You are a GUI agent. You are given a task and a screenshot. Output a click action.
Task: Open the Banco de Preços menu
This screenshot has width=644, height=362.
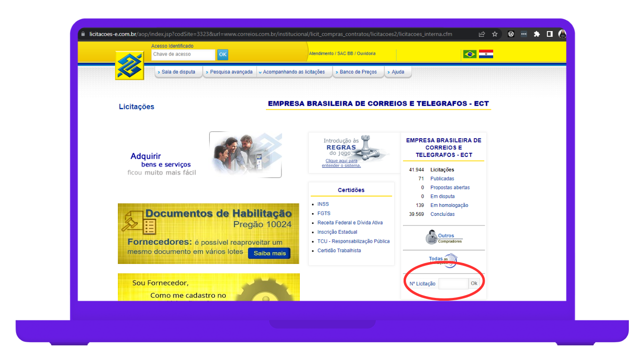pos(358,72)
